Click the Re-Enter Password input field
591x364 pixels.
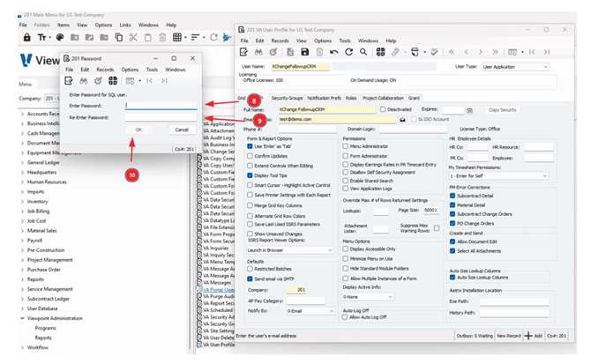(161, 118)
